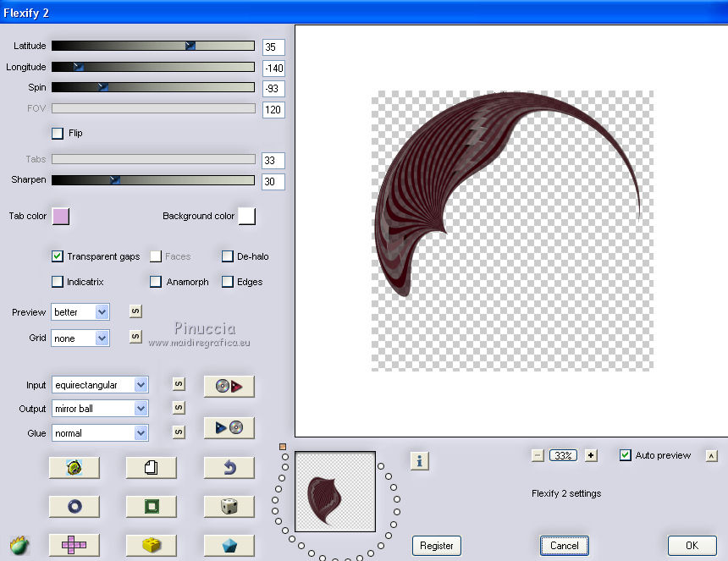Click the globe icon button
The width and height of the screenshot is (728, 561).
tap(74, 467)
